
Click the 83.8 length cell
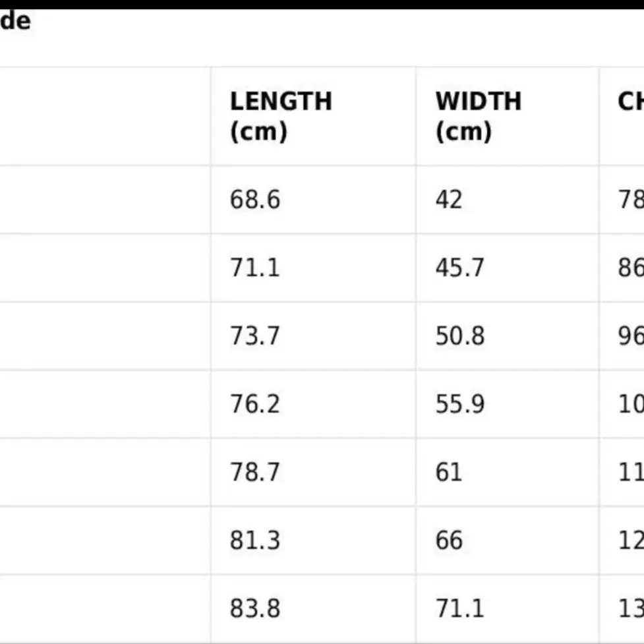pyautogui.click(x=255, y=608)
